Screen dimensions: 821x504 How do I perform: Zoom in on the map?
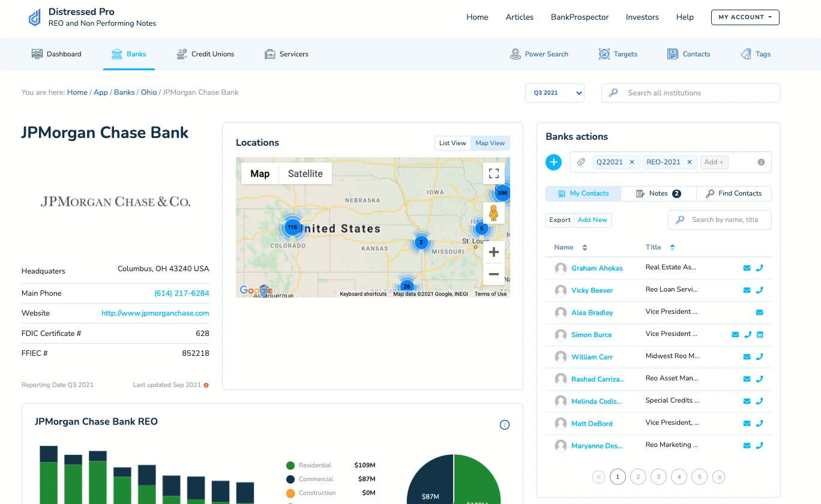494,252
